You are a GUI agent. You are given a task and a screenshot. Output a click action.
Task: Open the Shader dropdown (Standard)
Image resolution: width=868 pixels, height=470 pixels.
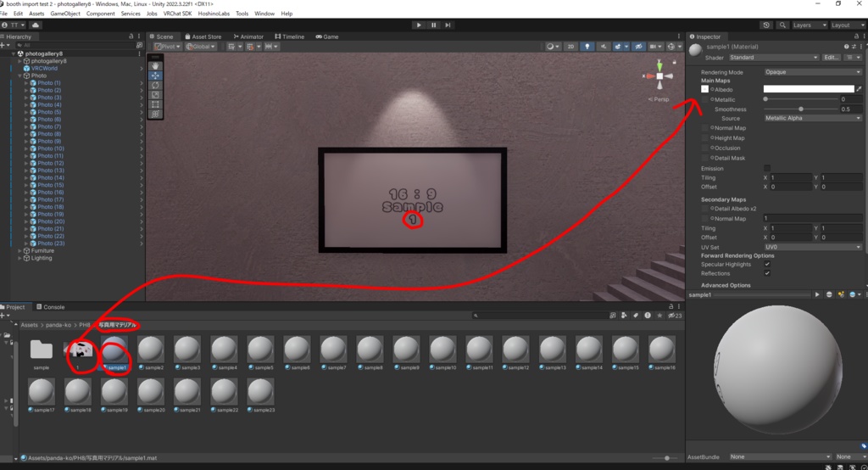coord(773,58)
